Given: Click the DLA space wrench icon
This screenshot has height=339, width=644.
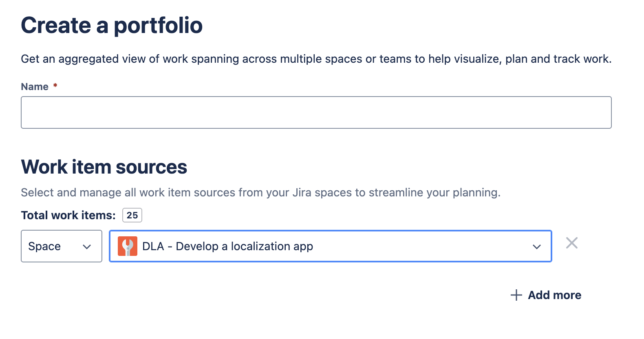Looking at the screenshot, I should [x=128, y=247].
